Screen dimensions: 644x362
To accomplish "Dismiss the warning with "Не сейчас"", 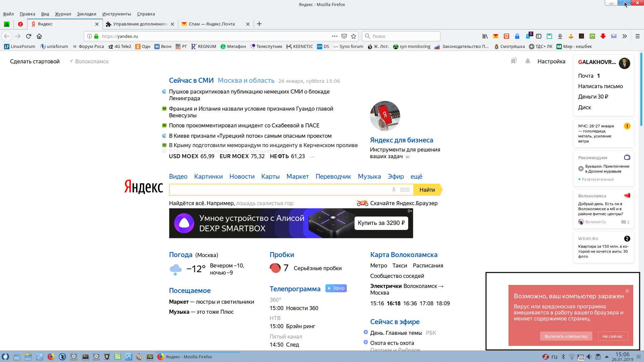I will (612, 336).
